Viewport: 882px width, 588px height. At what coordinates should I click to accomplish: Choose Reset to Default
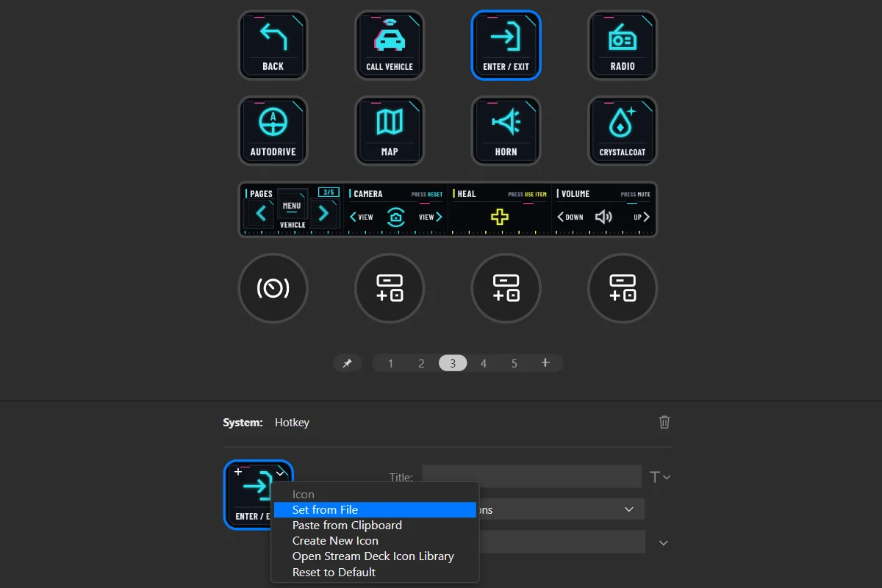pyautogui.click(x=375, y=572)
